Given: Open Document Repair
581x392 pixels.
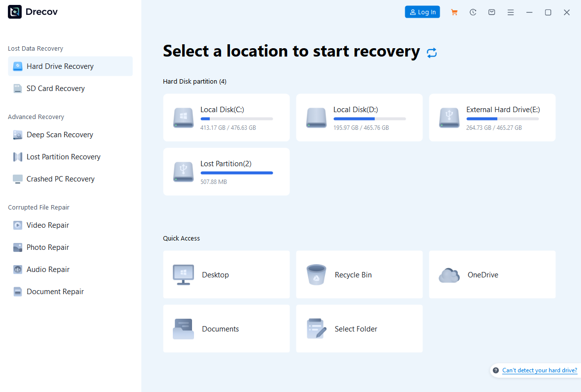Looking at the screenshot, I should point(54,291).
